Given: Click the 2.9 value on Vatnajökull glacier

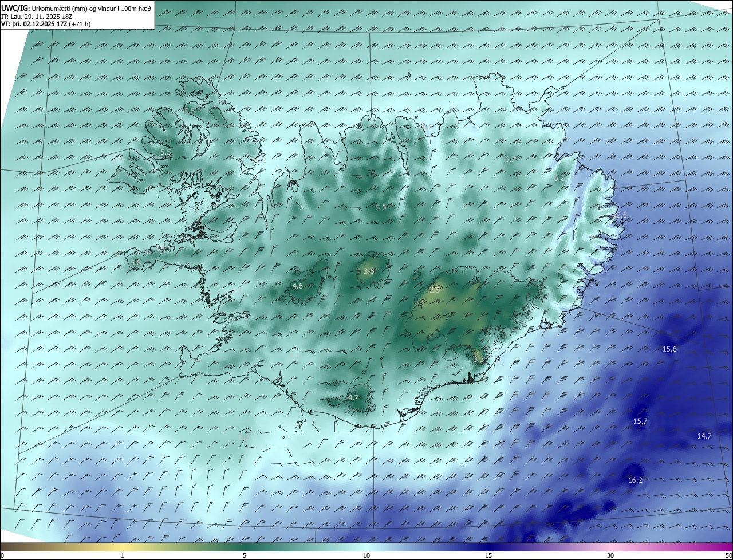Looking at the screenshot, I should coord(435,290).
